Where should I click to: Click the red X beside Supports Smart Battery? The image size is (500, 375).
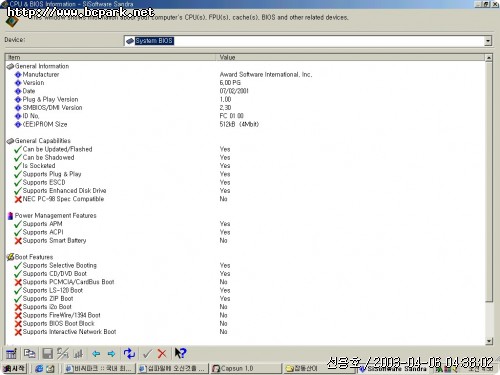tap(18, 241)
